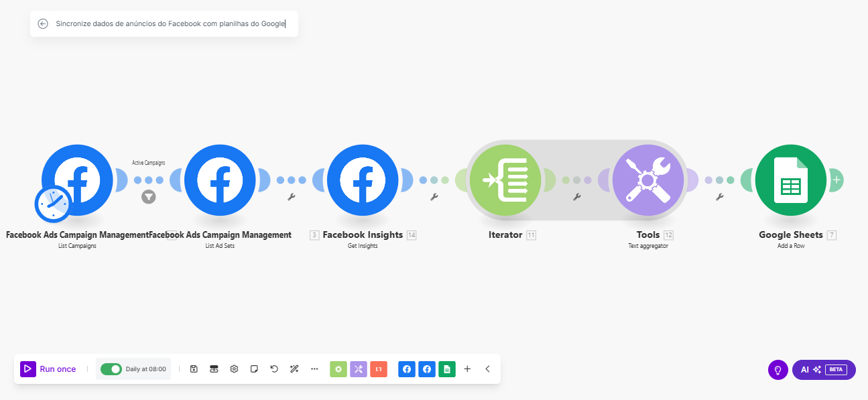Open the three-dots more options menu

(x=314, y=369)
